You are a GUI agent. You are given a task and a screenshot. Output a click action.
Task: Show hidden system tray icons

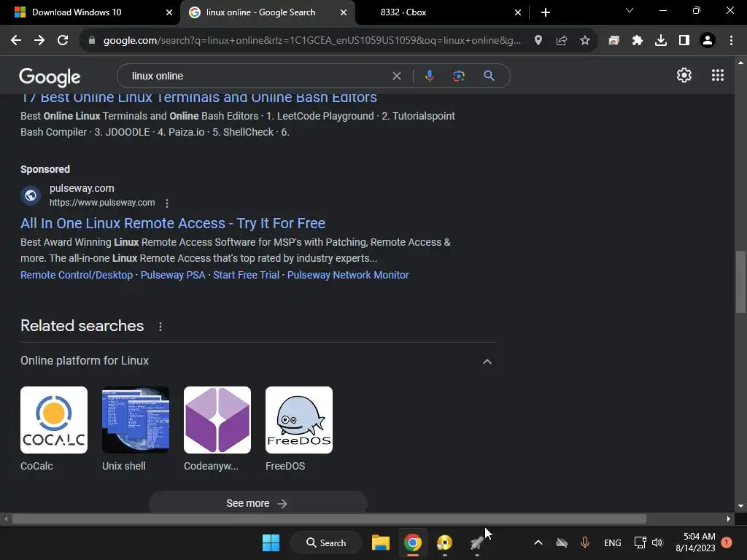coord(538,542)
